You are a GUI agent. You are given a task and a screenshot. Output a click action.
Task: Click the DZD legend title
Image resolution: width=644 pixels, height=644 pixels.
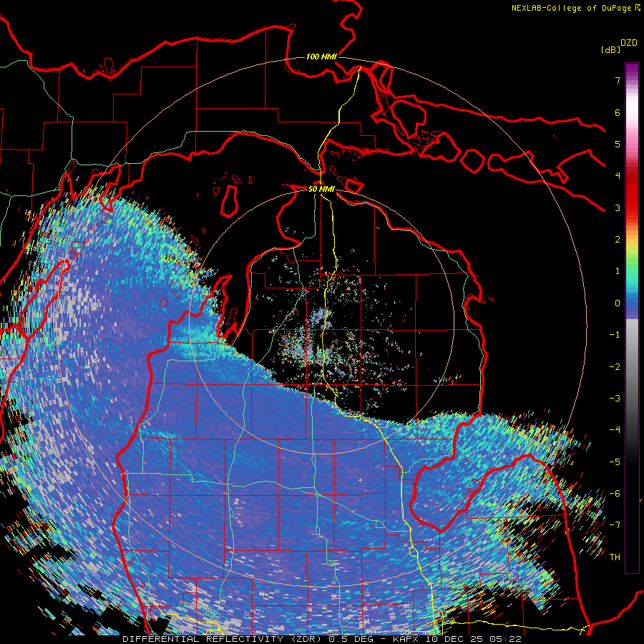coord(629,43)
